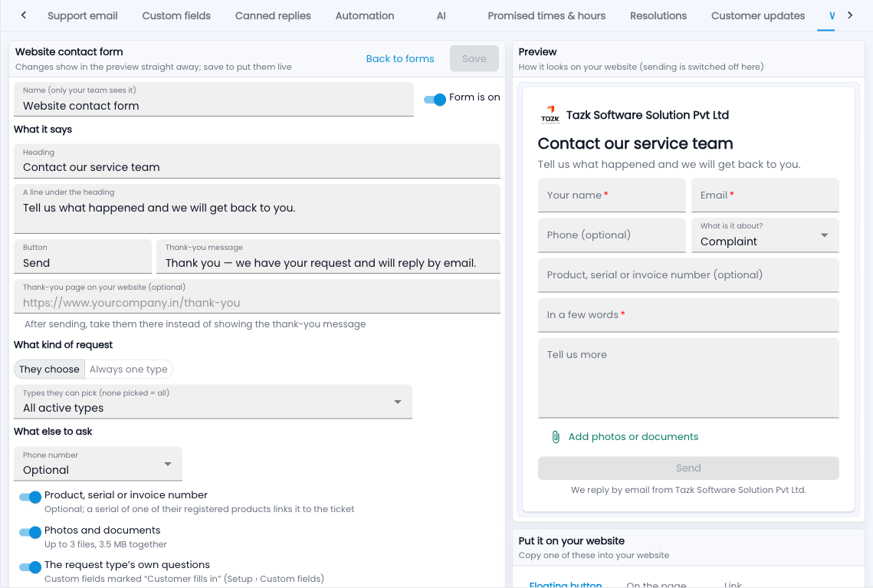Toggle the request type's own questions switch
Screen dimensions: 873x588
[x=30, y=567]
